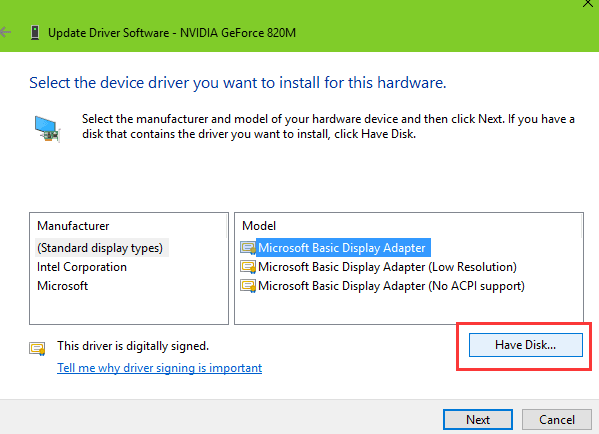Click icon next to Microsoft Basic Display Adapter
Screen dimensions: 599x434
point(248,248)
